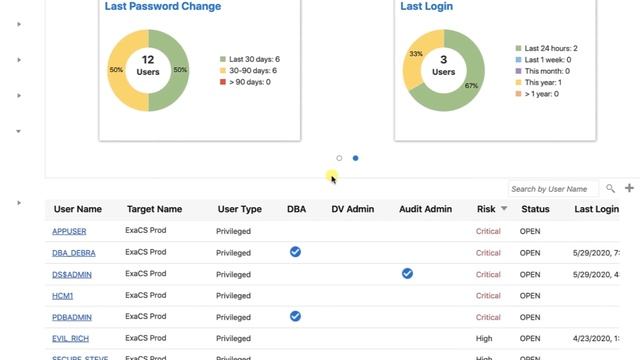The height and width of the screenshot is (360, 640).
Task: Click the 4/23/2020 last login cell
Action: (x=596, y=339)
